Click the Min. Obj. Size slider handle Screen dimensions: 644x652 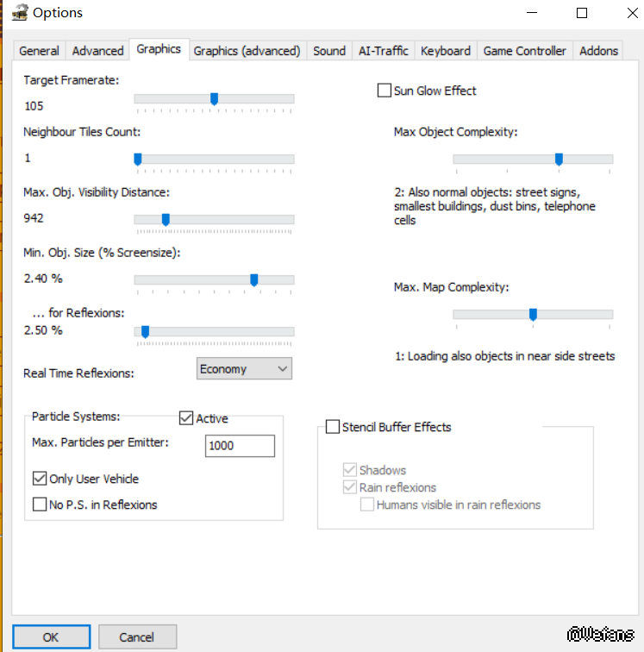point(254,279)
